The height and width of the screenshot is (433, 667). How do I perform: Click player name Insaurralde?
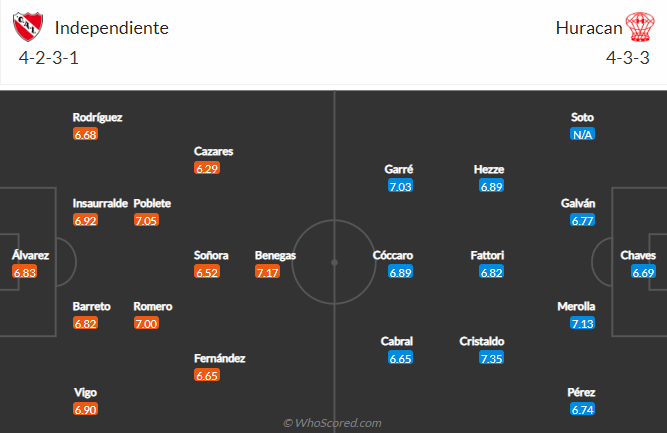point(100,203)
